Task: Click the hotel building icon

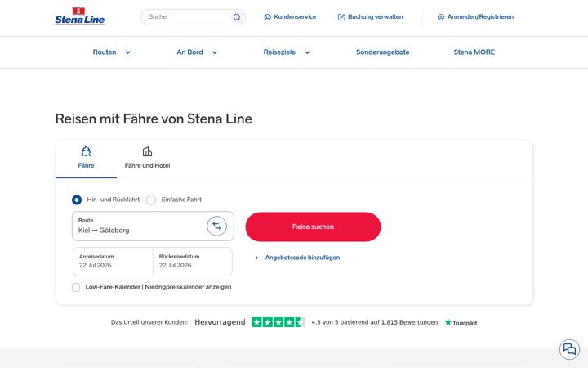Action: pos(147,151)
